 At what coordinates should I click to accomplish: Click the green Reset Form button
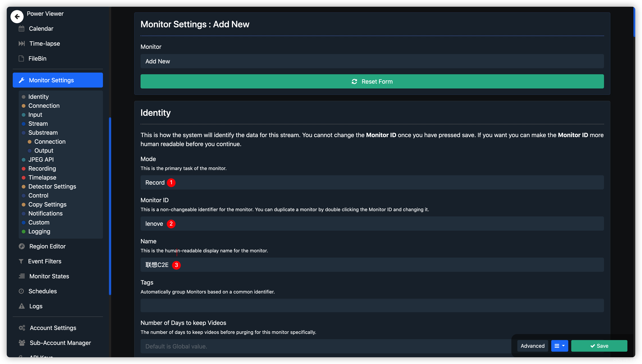372,82
